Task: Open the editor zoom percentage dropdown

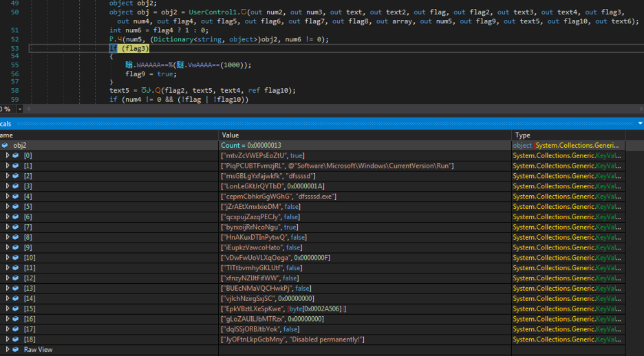Action: click(19, 109)
